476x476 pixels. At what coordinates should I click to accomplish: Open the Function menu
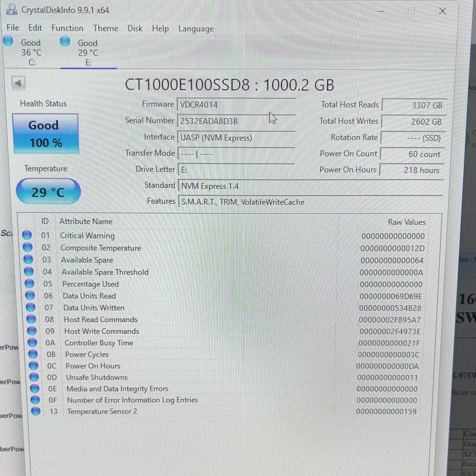click(x=67, y=28)
